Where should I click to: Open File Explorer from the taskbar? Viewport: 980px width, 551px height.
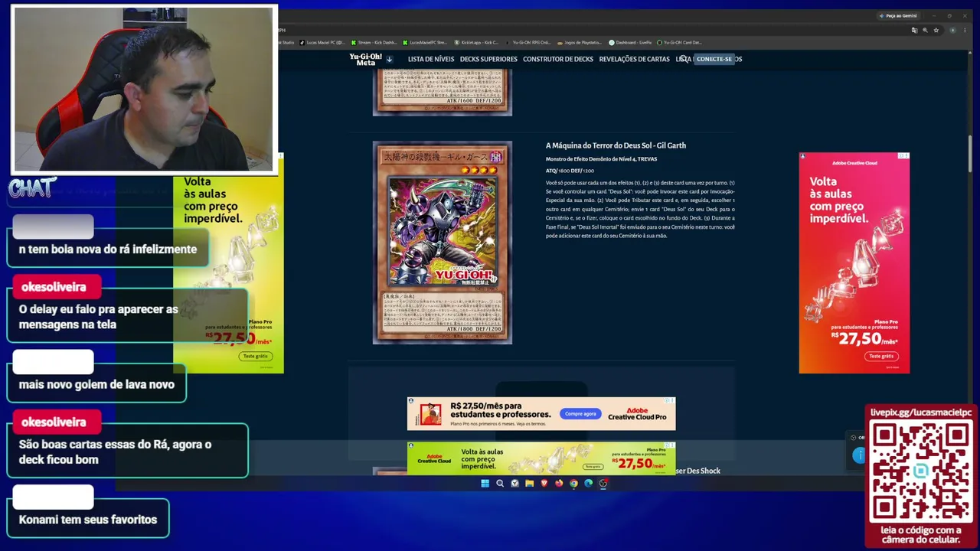[529, 483]
